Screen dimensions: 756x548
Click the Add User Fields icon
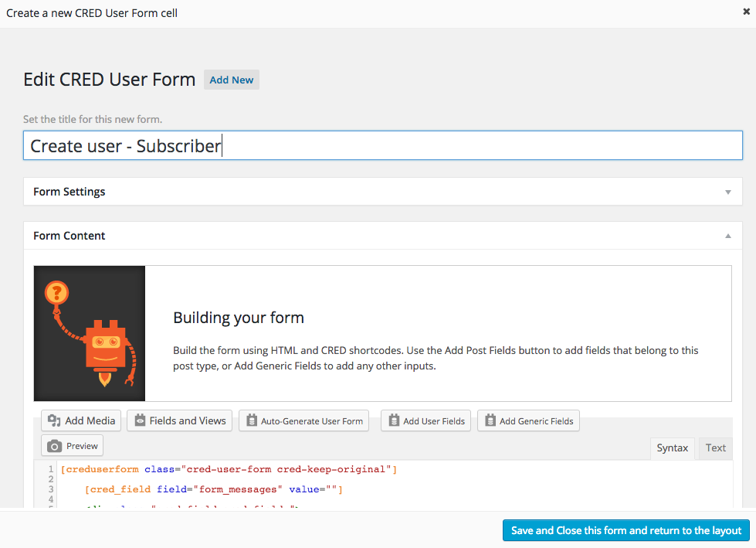(x=394, y=420)
